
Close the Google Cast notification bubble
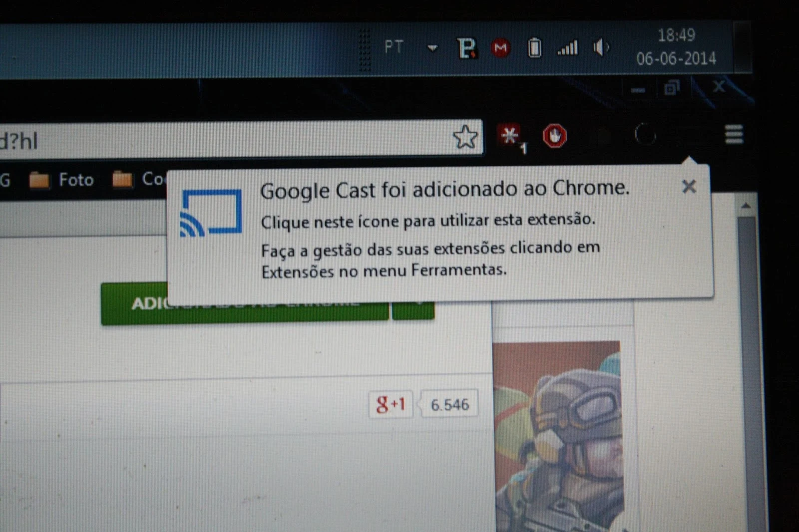[689, 187]
